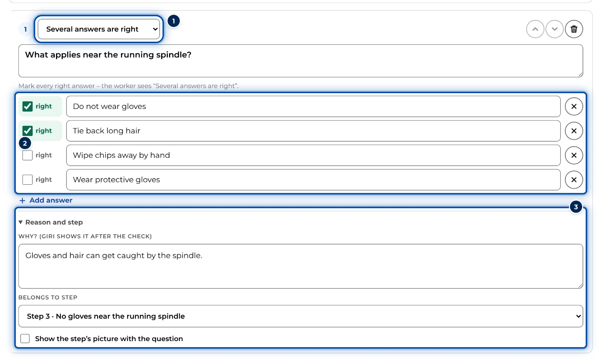
Task: Edit the question text "What applies near the running spindle?"
Action: (x=300, y=61)
